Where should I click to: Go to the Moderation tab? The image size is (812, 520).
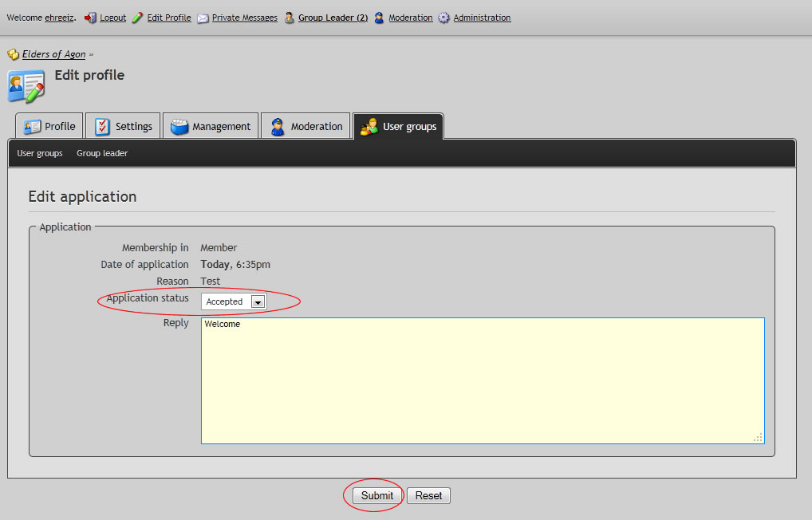[x=306, y=126]
